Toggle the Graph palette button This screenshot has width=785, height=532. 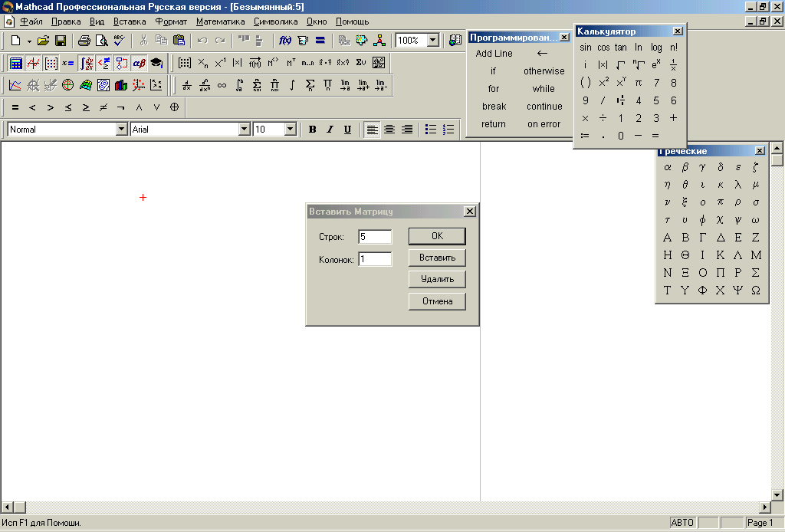(33, 63)
